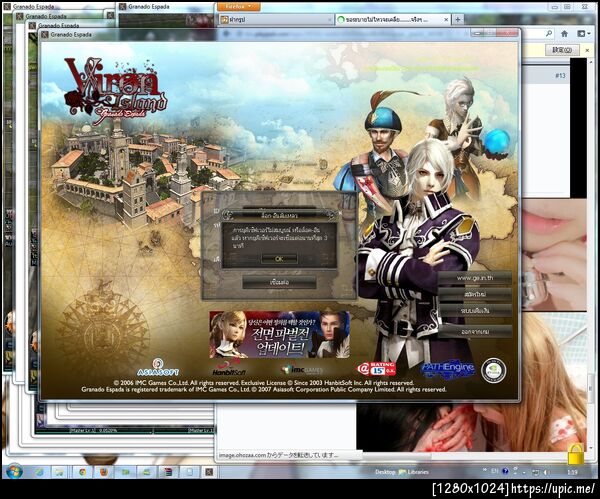The width and height of the screenshot is (600, 499).
Task: Switch to Firefox on the taskbar
Action: 104,472
